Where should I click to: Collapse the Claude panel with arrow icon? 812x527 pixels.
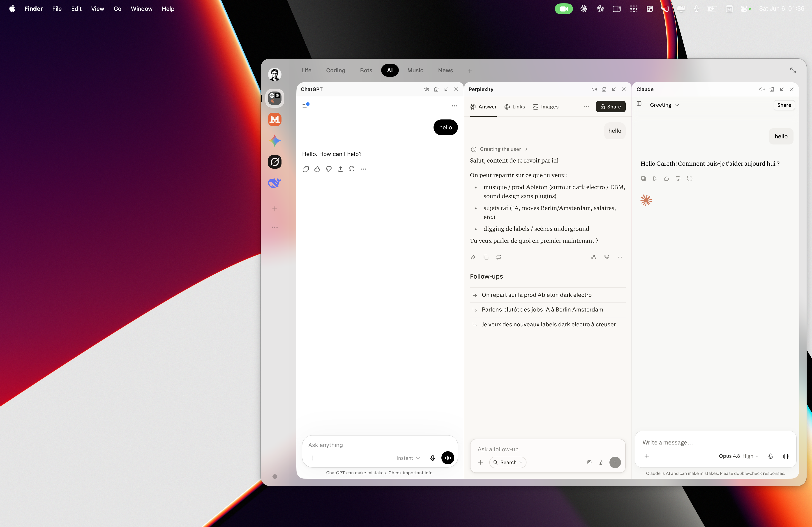coord(782,89)
